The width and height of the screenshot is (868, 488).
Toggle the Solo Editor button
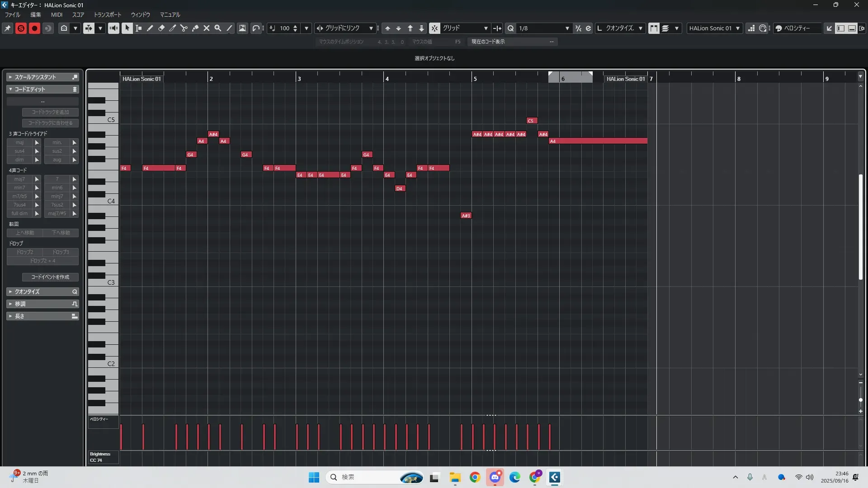point(21,28)
